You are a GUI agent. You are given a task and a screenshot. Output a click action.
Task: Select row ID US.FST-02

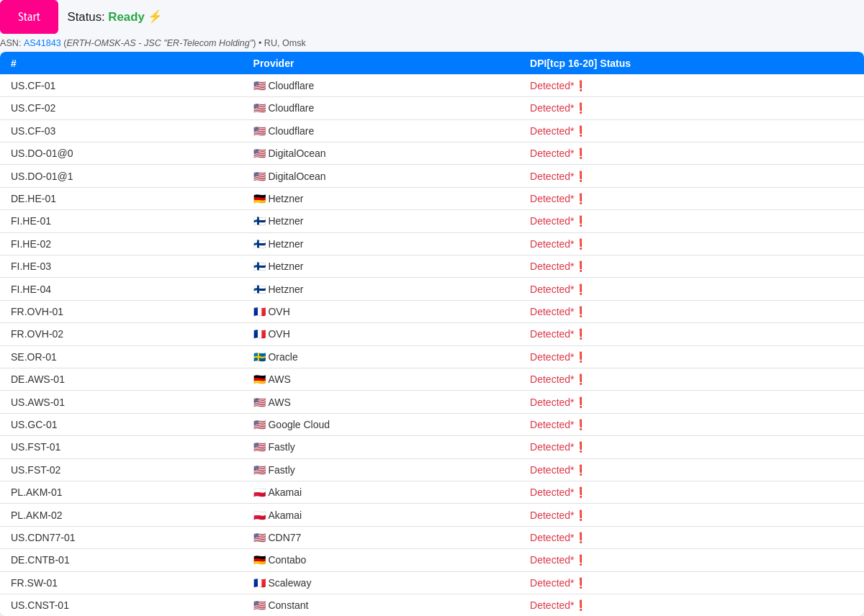(x=36, y=470)
